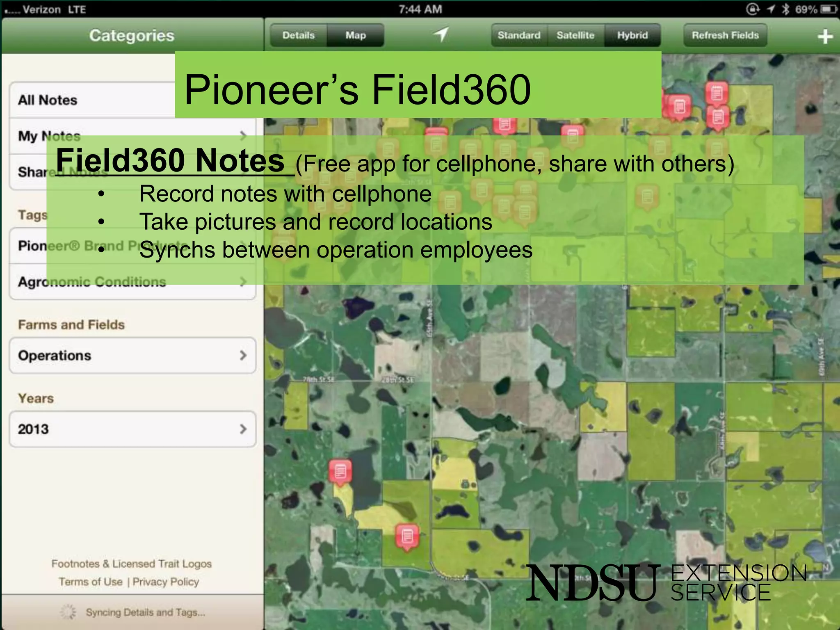Select Standard map type

519,35
